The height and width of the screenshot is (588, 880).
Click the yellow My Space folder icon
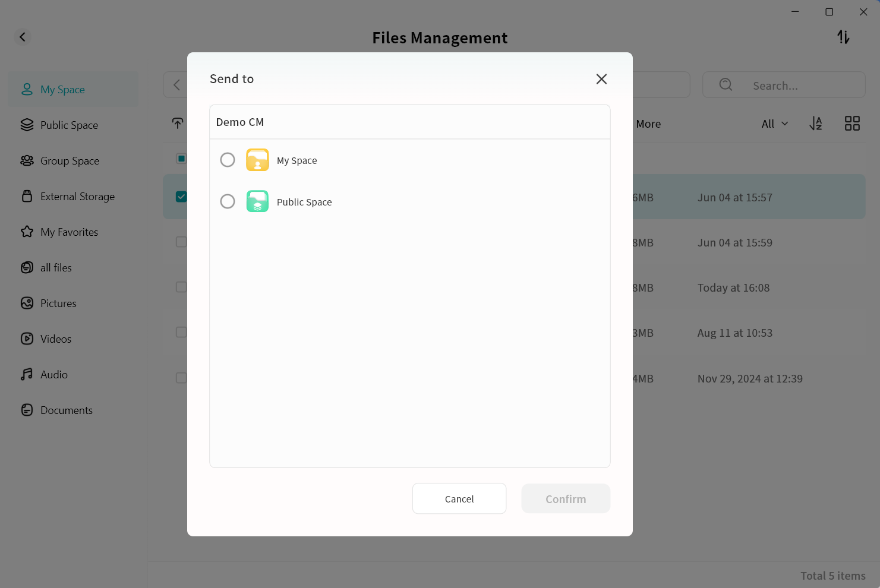point(257,160)
